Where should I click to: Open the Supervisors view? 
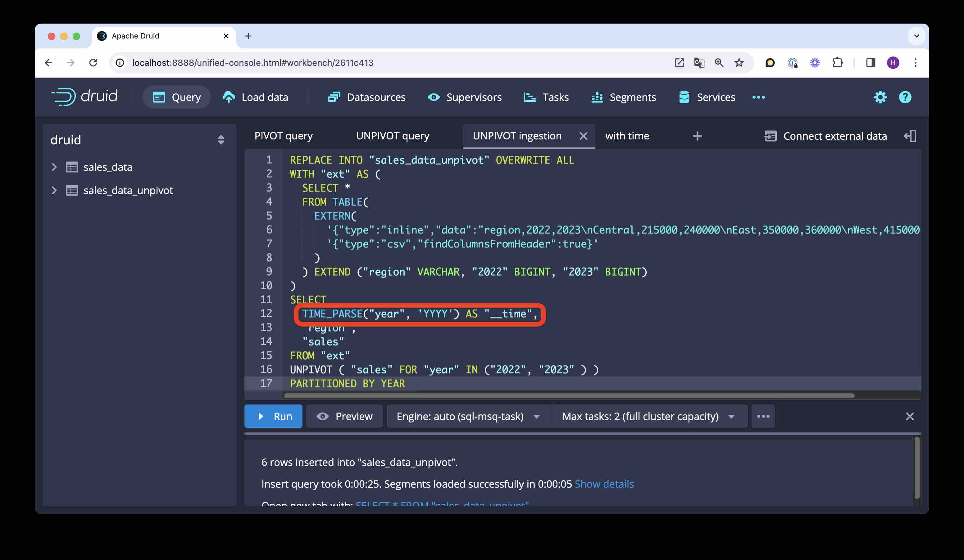464,97
